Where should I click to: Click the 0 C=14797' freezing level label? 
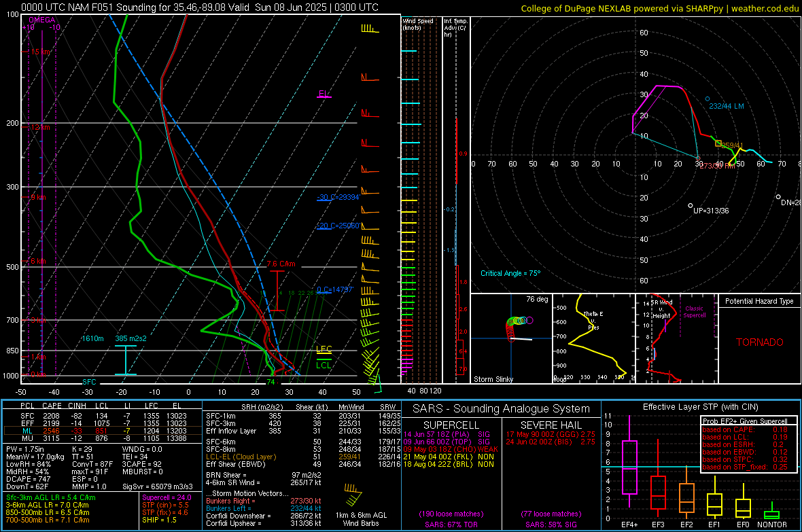click(335, 289)
